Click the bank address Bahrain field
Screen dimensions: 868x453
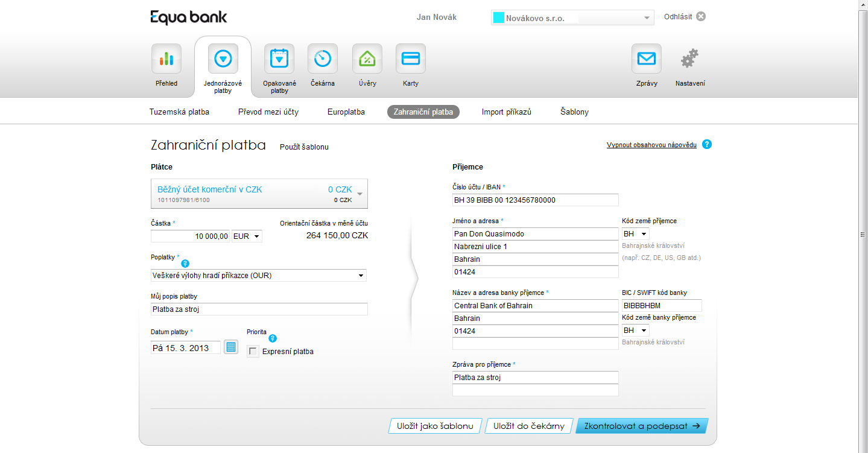[536, 318]
